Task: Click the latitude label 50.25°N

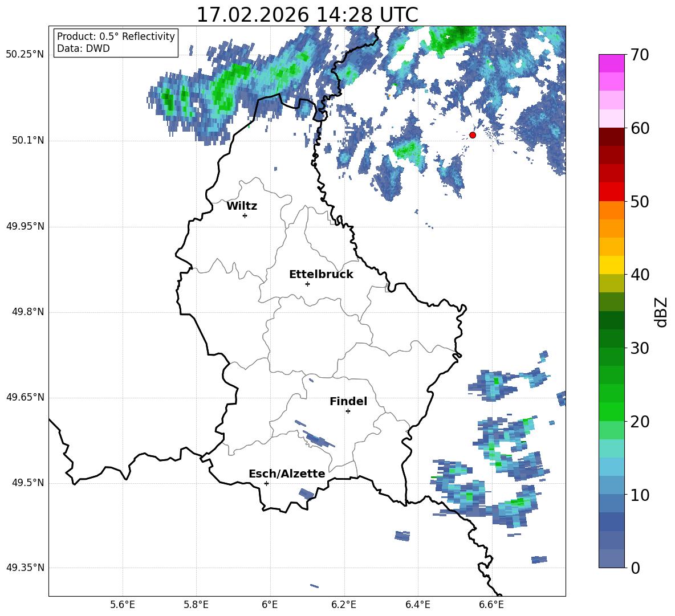Action: (x=25, y=55)
